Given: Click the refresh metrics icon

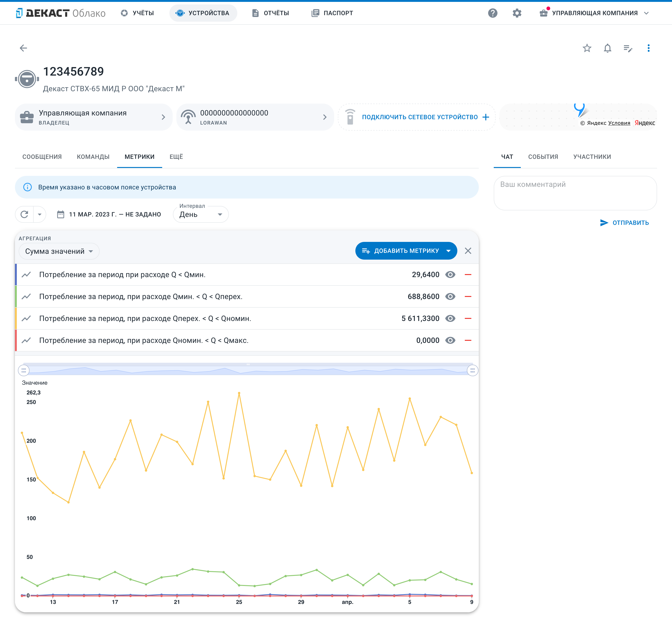Looking at the screenshot, I should [24, 214].
